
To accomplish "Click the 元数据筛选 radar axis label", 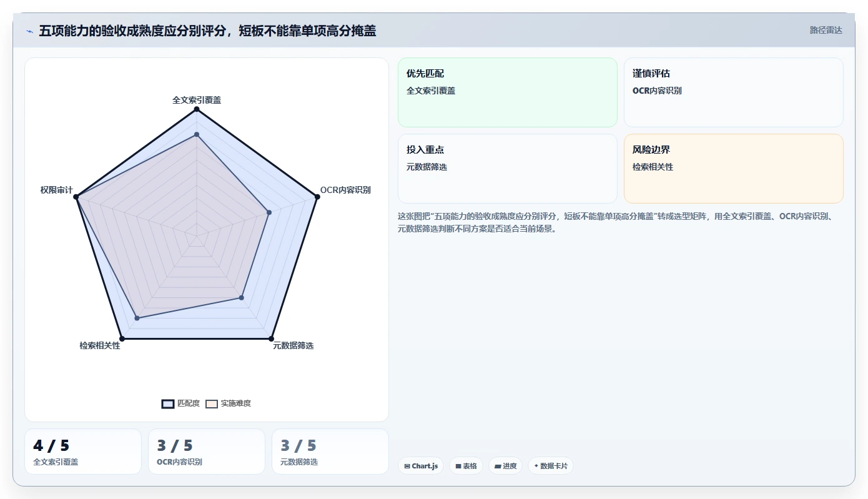I will click(293, 345).
